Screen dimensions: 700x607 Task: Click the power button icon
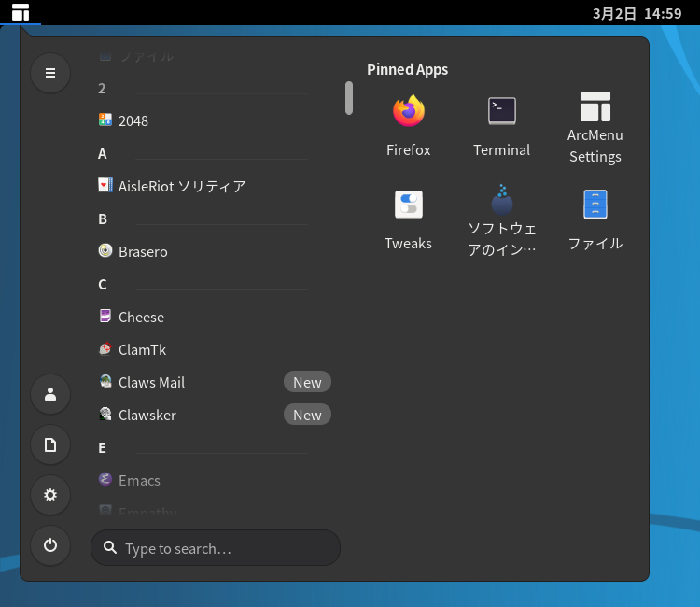[x=50, y=545]
